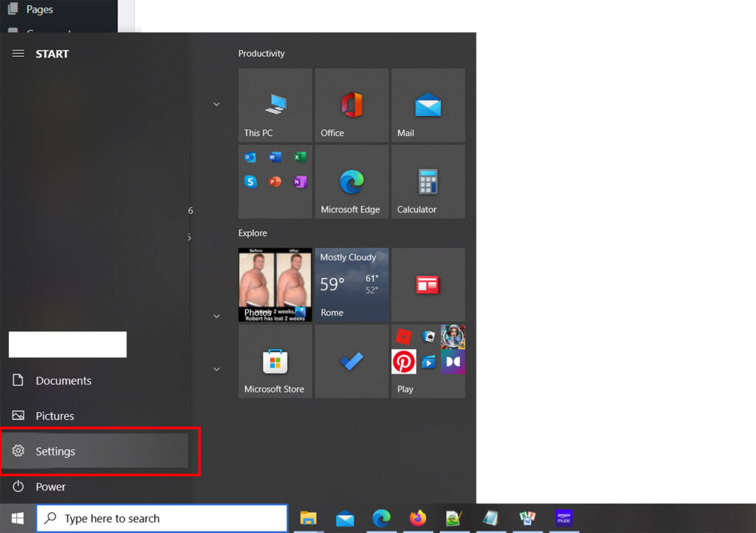Expand the chevron beside the Explore group
This screenshot has height=533, width=756.
click(x=216, y=316)
